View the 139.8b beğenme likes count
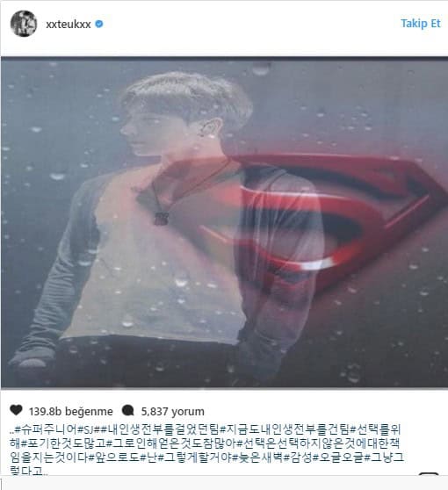448x490 pixels. click(71, 411)
